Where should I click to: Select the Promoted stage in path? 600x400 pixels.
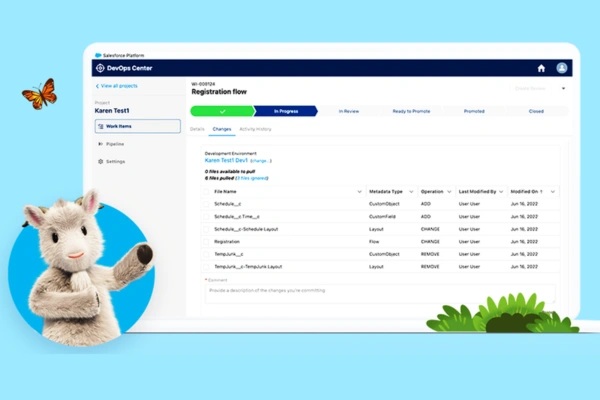pyautogui.click(x=474, y=111)
